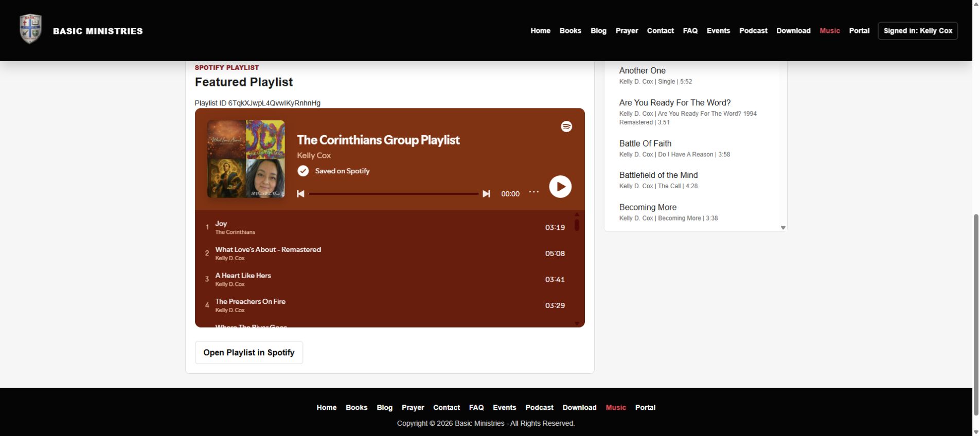Click Music link in the footer
Viewport: 980px width, 436px height.
616,408
